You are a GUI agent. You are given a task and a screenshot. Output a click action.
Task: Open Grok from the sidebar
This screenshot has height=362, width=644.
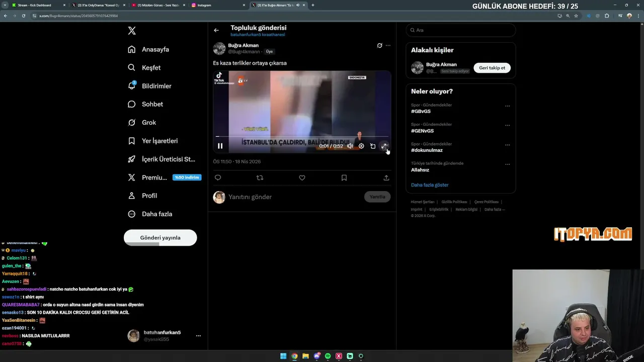142,122
